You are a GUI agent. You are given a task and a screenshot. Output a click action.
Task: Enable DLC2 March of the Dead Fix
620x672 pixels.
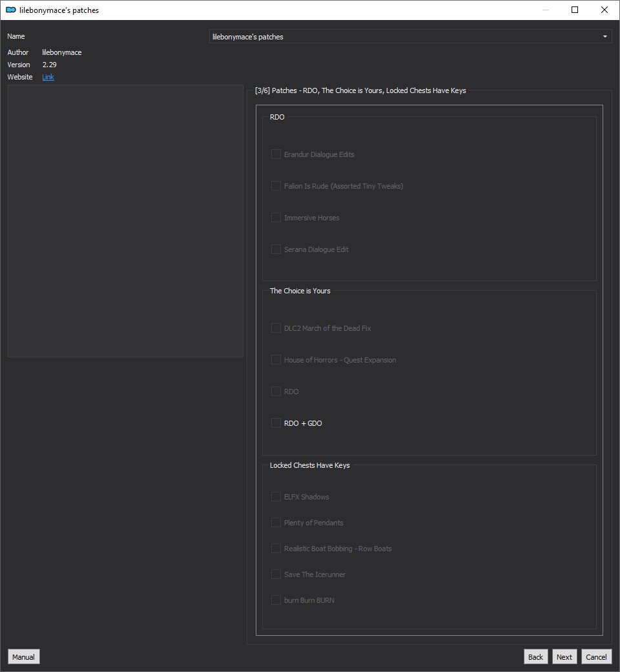pyautogui.click(x=276, y=328)
